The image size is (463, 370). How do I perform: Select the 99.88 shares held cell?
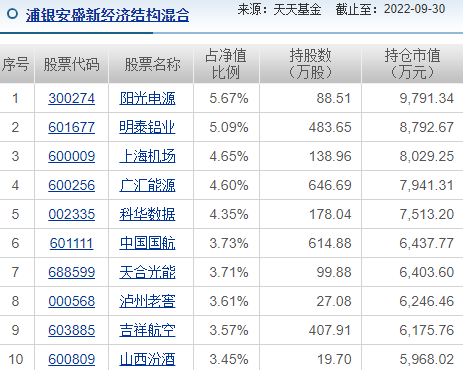(311, 272)
